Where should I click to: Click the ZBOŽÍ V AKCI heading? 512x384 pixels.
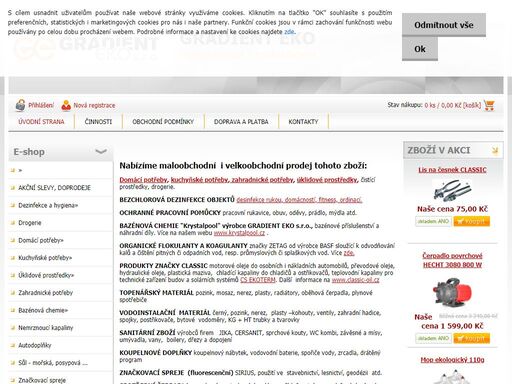tap(439, 150)
